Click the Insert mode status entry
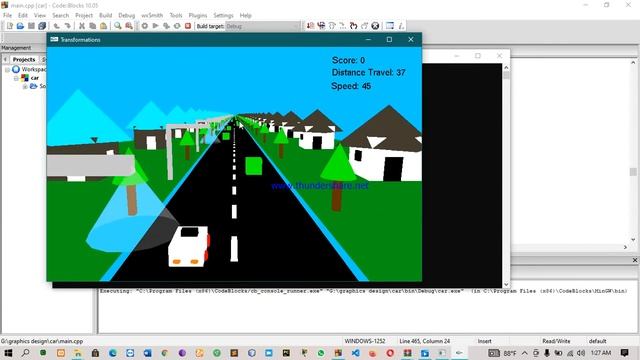 coord(484,341)
